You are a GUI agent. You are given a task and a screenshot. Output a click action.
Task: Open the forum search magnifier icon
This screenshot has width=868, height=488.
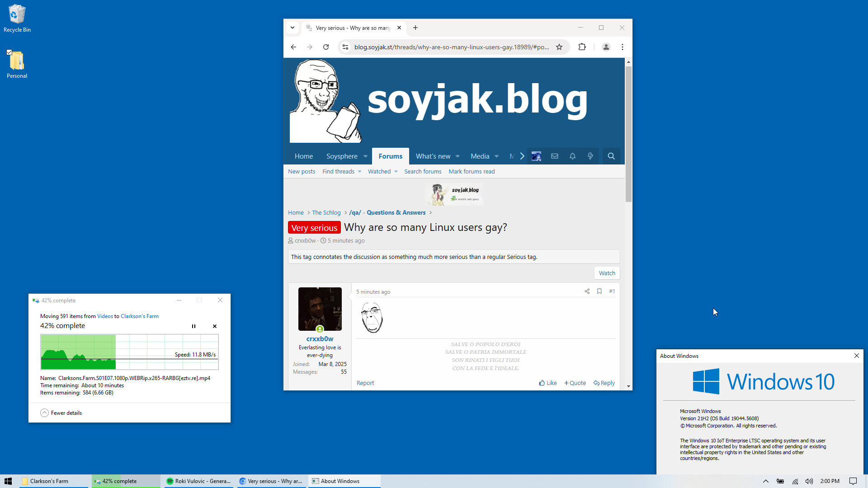point(611,156)
